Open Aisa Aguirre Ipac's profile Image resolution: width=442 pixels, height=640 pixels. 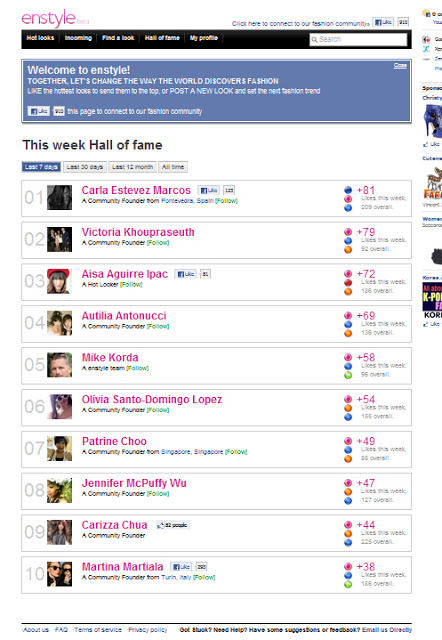[124, 274]
